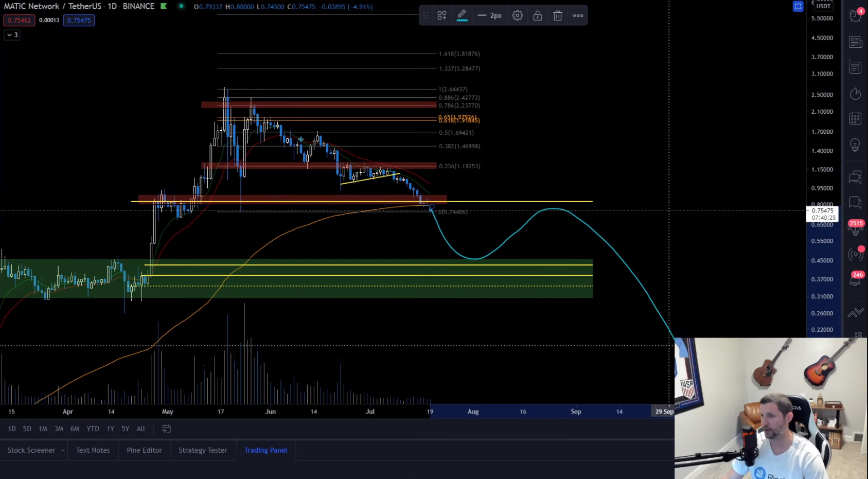Delete the drawing with trash icon
Image resolution: width=868 pixels, height=479 pixels.
click(x=557, y=15)
